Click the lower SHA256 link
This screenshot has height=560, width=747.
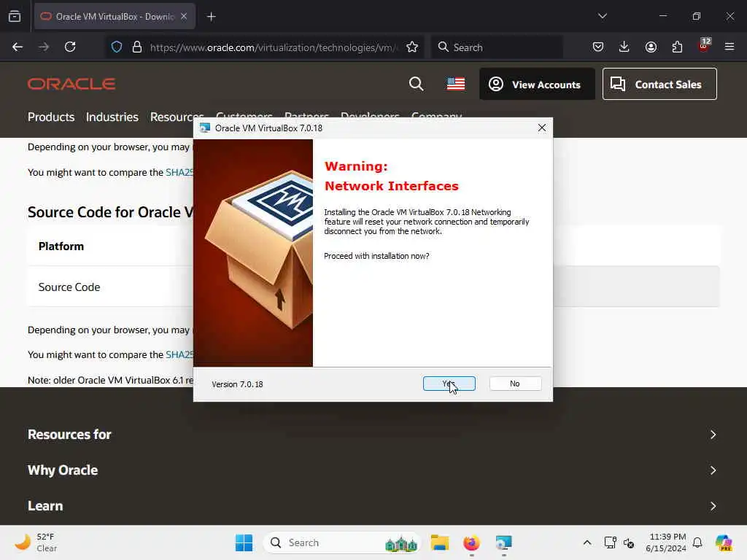click(179, 355)
